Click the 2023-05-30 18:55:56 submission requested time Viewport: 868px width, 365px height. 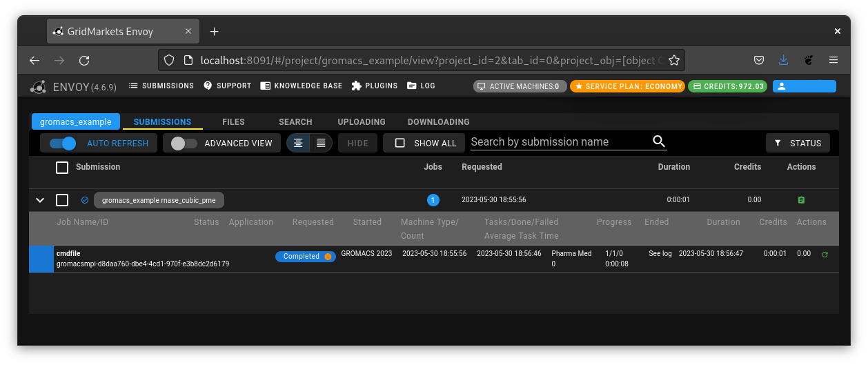coord(494,200)
